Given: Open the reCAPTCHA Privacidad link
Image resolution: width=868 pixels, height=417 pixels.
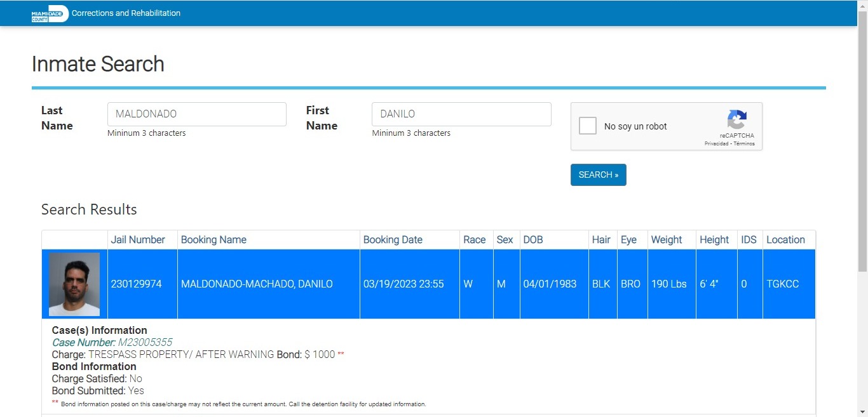Looking at the screenshot, I should point(717,144).
